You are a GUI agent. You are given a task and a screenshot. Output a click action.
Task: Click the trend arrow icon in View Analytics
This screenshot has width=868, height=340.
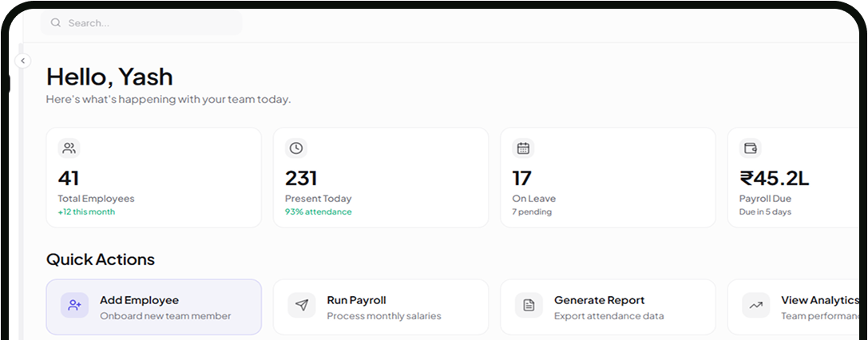pos(755,306)
